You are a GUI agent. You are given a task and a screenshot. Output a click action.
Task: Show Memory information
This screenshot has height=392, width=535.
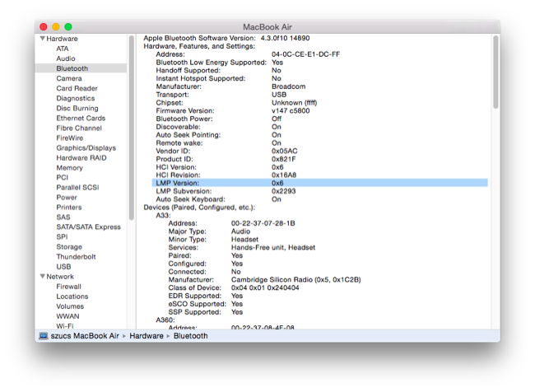(x=70, y=167)
